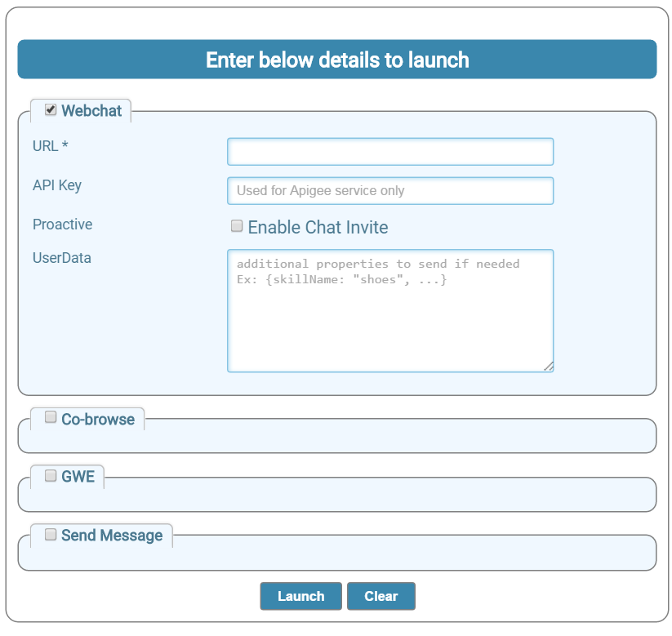Click the Webchat section label
Viewport: 672px width, 636px height.
point(91,111)
